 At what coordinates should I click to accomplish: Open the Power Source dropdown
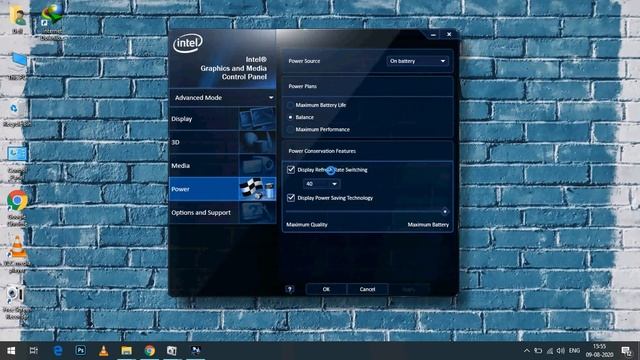[417, 61]
